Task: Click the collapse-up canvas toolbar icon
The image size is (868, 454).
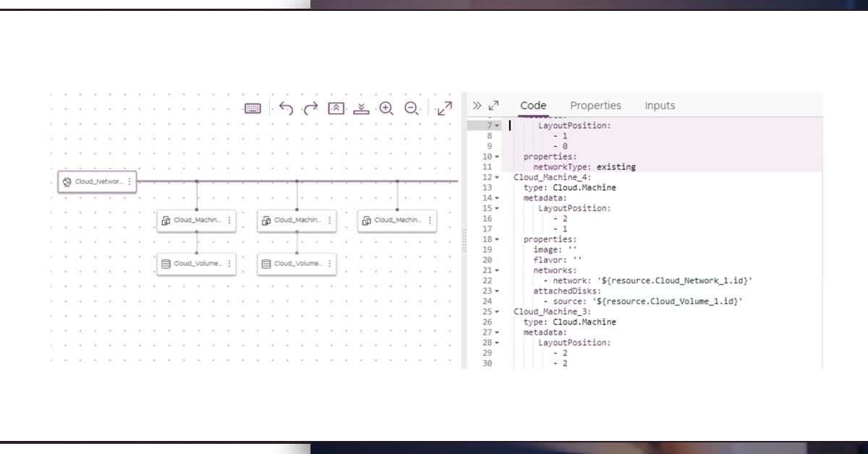Action: (x=336, y=108)
